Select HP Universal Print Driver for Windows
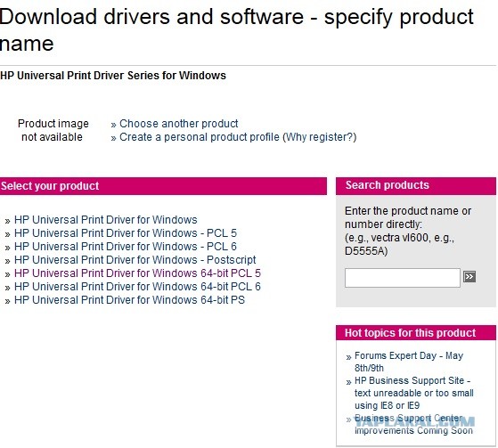Screen dimensions: 498x448 click(106, 220)
